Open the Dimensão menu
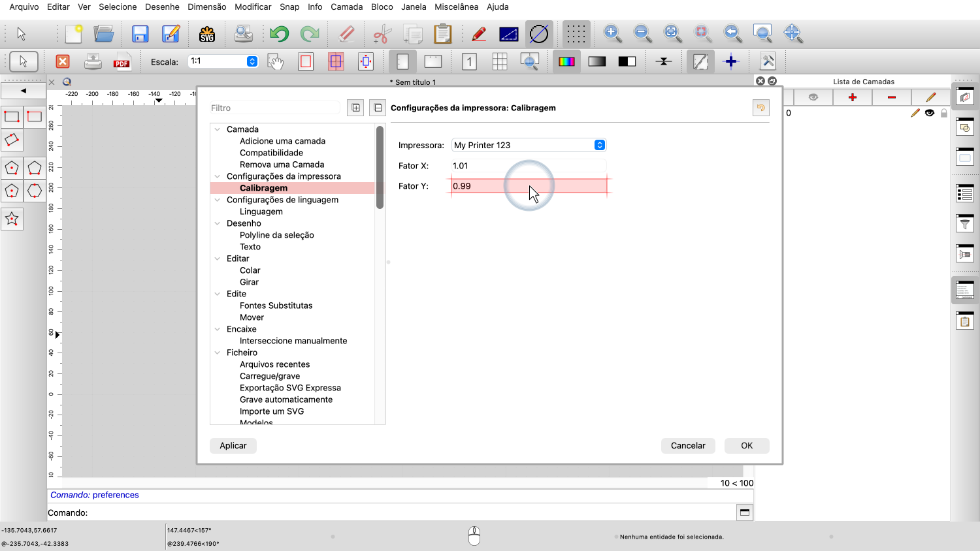The height and width of the screenshot is (551, 980). coord(206,7)
